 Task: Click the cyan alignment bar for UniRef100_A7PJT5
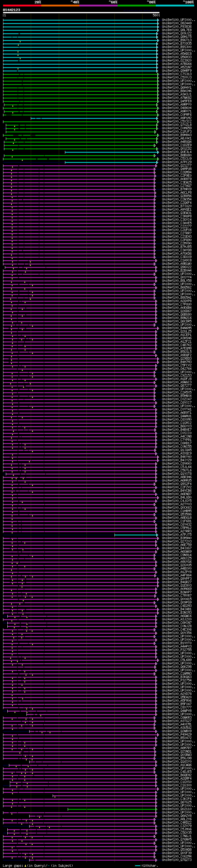pyautogui.click(x=136, y=535)
